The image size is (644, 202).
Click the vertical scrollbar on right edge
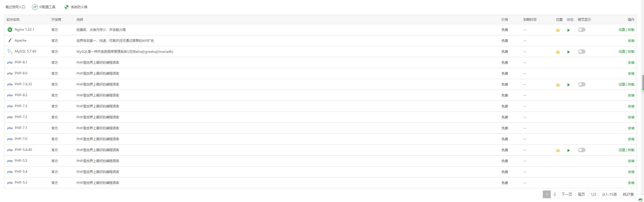point(643,82)
